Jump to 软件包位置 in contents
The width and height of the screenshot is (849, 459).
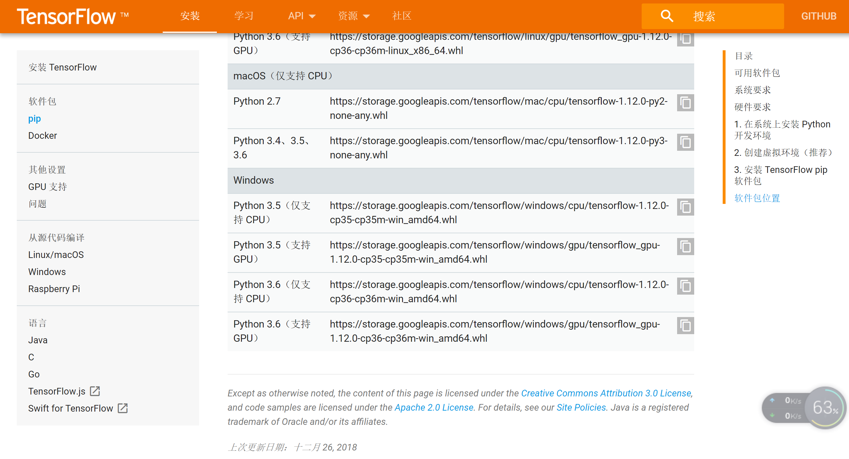coord(757,198)
